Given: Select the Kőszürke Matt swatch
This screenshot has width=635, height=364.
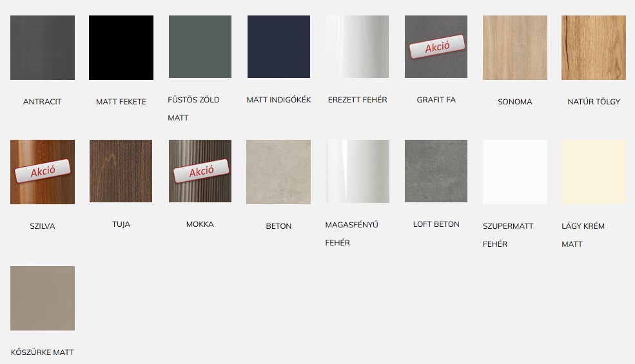Looking at the screenshot, I should tap(43, 298).
